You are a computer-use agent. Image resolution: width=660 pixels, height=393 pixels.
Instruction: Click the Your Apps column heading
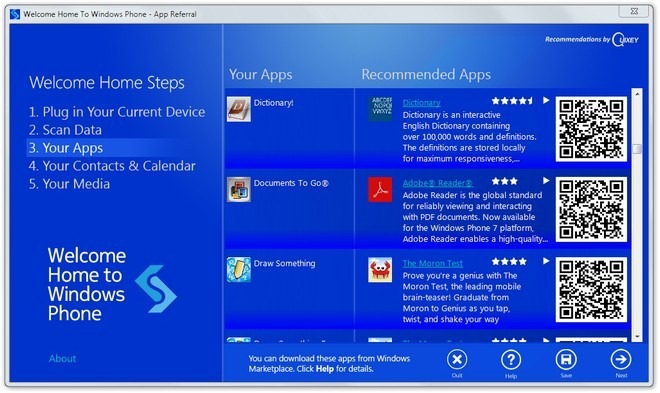coord(261,75)
